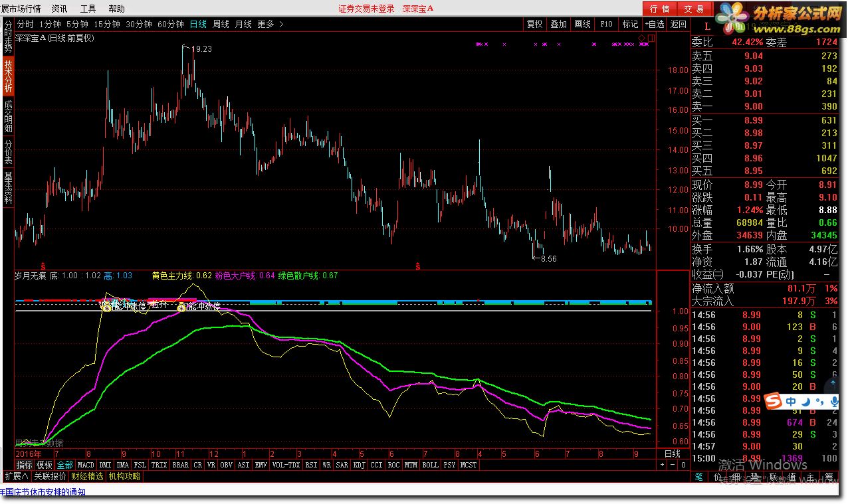Open the 技术分析 side tab
The width and height of the screenshot is (848, 504).
(8, 76)
